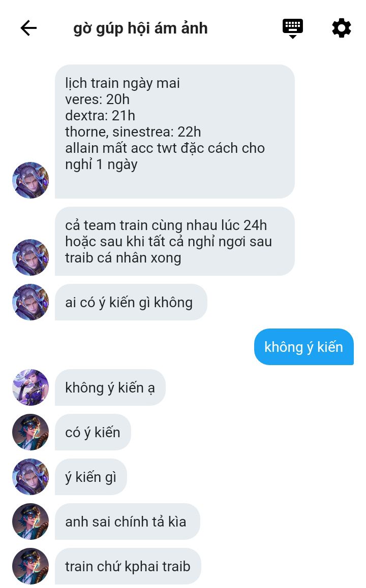This screenshot has width=366, height=588.
Task: Tap the 'có ý kiến' message bubble
Action: click(x=93, y=432)
